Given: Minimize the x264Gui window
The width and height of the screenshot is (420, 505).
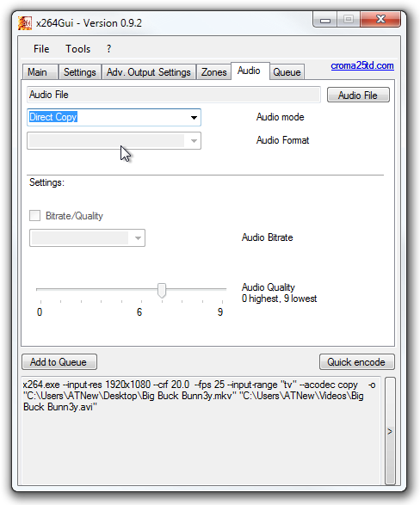Looking at the screenshot, I should tap(325, 20).
